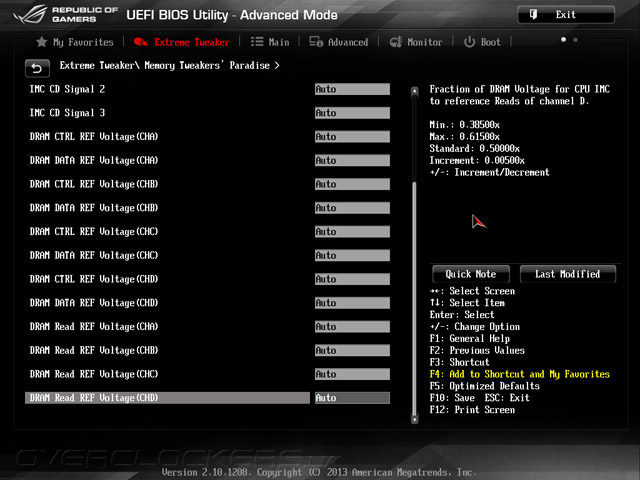
Task: Click the Memory Tweakers' Paradise breadcrumb
Action: coord(207,65)
